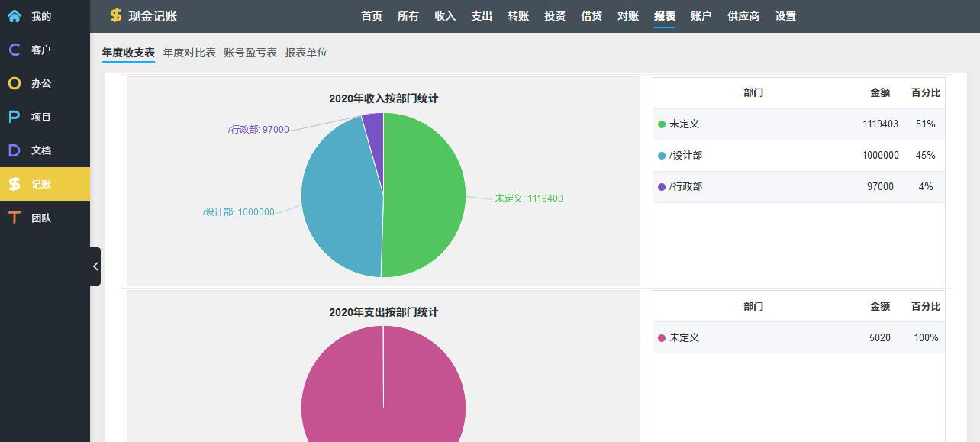Click the 100% cell in expense table
This screenshot has height=442, width=980.
click(x=926, y=338)
